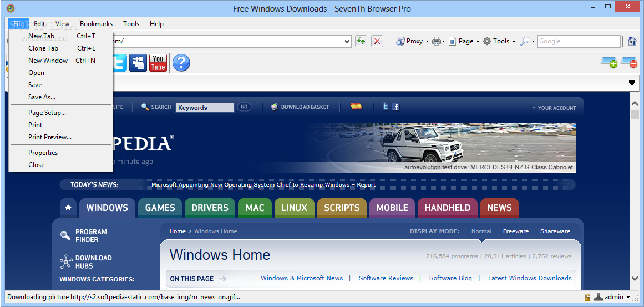Open the MySpace people shortcut icon
644x307 pixels.
click(138, 63)
